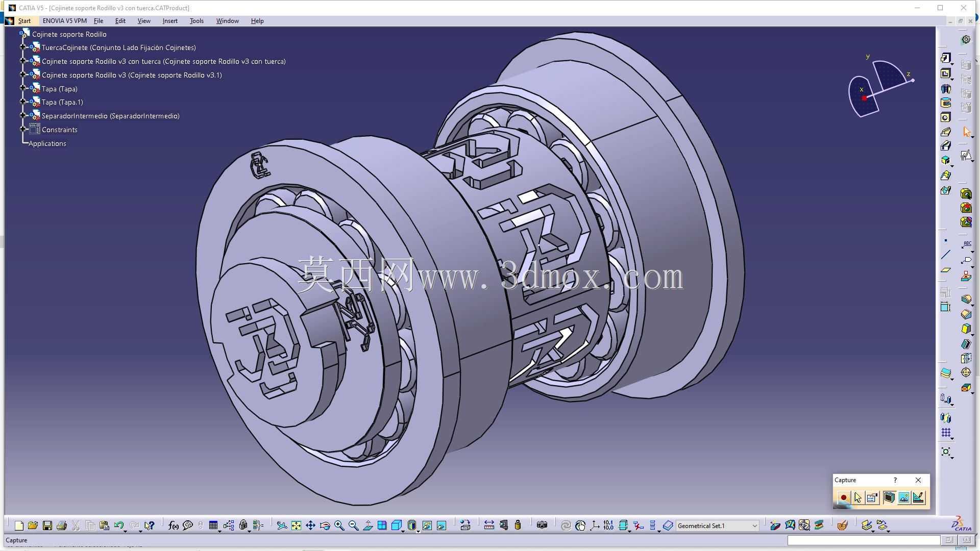This screenshot has height=551, width=980.
Task: Expand the SeparadorIntermedio tree node
Action: coord(22,115)
